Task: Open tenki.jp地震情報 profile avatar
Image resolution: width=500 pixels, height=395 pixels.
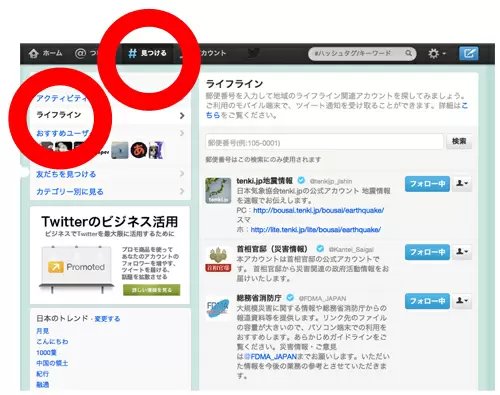Action: (218, 190)
